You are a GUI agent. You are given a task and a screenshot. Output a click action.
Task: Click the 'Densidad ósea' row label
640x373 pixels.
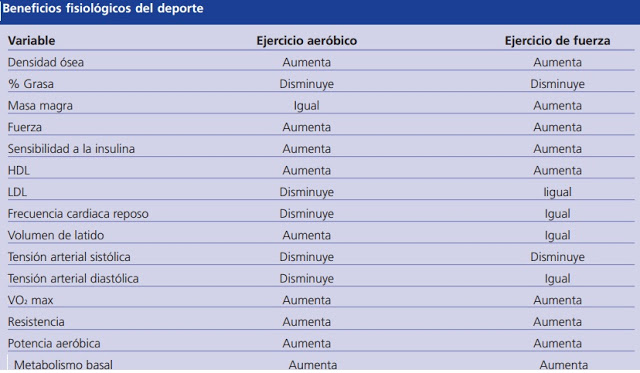point(46,62)
